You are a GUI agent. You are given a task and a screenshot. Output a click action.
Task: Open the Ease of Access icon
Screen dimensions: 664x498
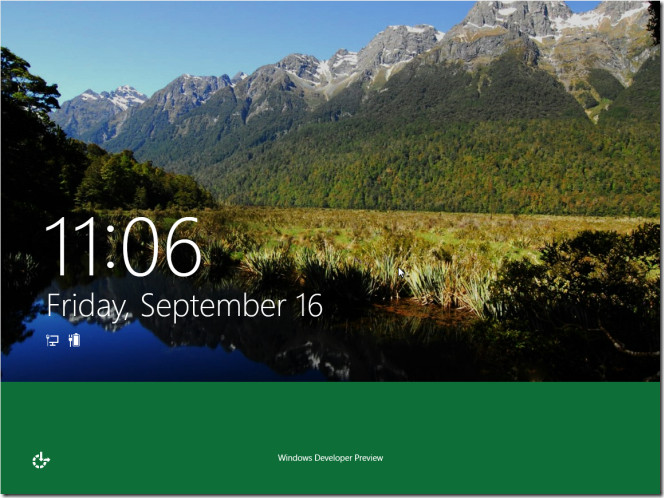coord(41,460)
